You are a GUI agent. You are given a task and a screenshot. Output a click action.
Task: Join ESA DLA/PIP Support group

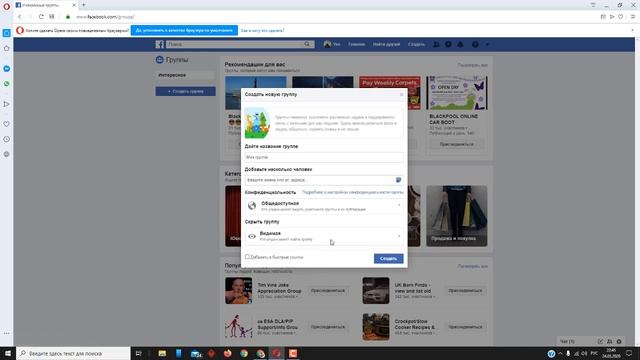[328, 327]
